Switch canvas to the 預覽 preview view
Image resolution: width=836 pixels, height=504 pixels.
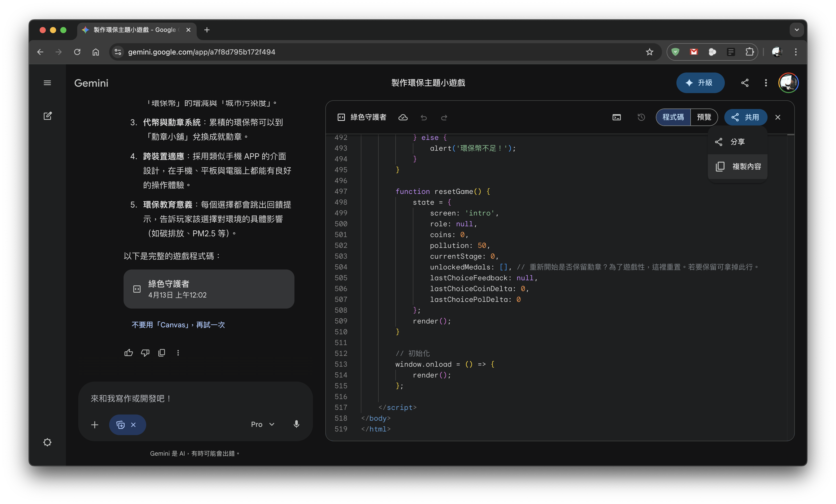pyautogui.click(x=704, y=117)
